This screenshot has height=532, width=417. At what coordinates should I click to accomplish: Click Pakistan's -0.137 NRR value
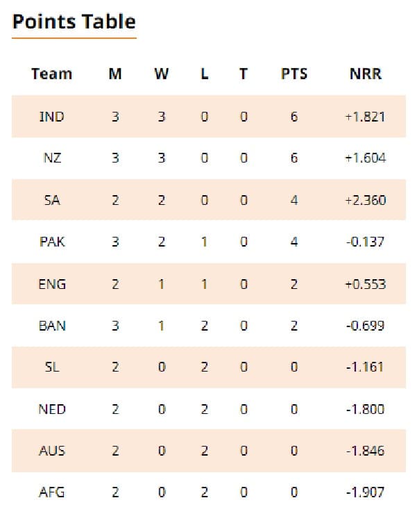365,242
